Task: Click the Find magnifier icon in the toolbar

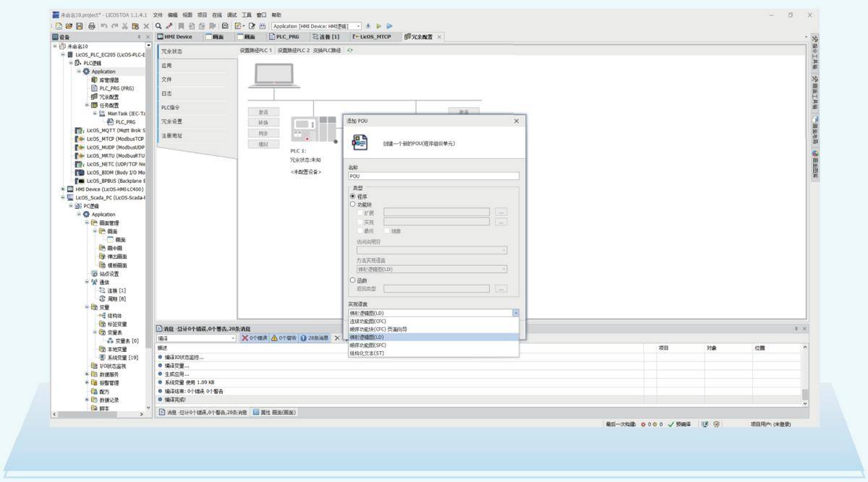Action: (x=158, y=26)
